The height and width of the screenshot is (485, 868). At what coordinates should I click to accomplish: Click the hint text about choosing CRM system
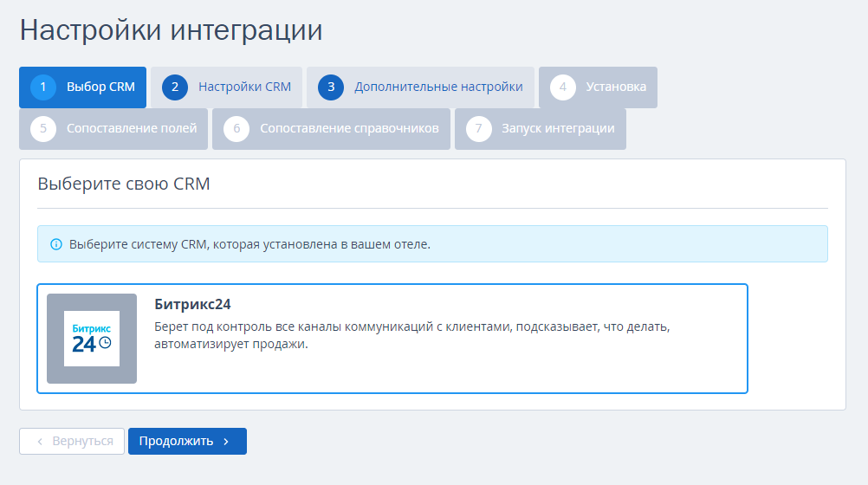coord(249,244)
